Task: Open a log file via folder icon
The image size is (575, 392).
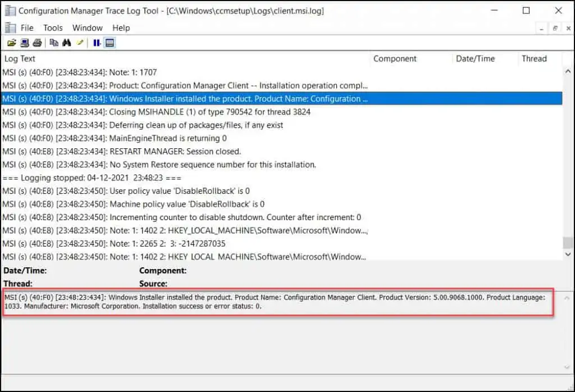Action: tap(12, 43)
